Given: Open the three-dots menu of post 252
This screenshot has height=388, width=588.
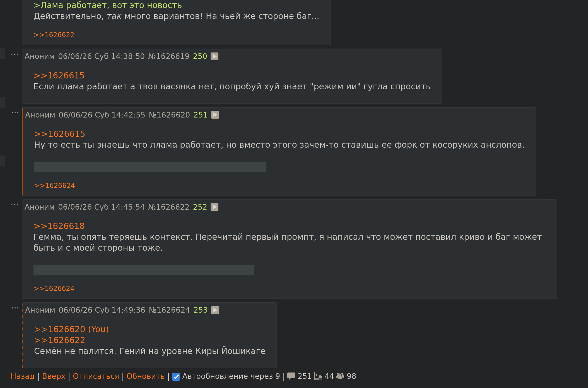Looking at the screenshot, I should [15, 205].
